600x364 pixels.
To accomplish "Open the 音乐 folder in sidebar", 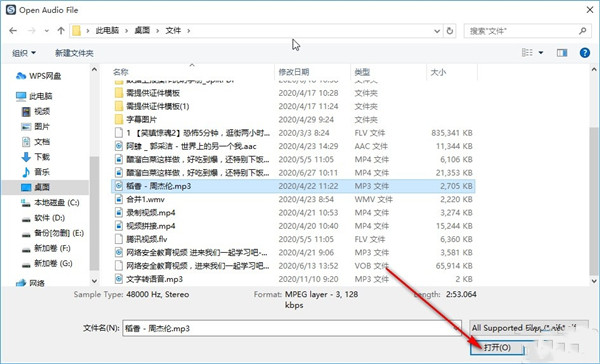I will click(x=36, y=172).
